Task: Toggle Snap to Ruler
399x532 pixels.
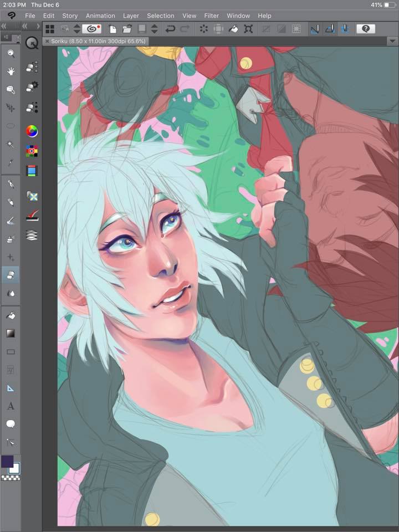Action: pyautogui.click(x=315, y=29)
